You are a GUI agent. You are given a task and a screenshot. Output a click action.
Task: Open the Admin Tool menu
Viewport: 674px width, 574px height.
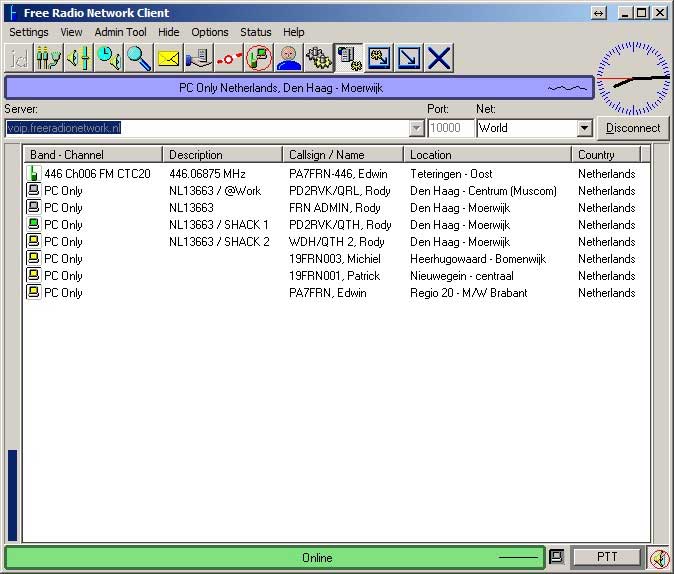click(120, 32)
